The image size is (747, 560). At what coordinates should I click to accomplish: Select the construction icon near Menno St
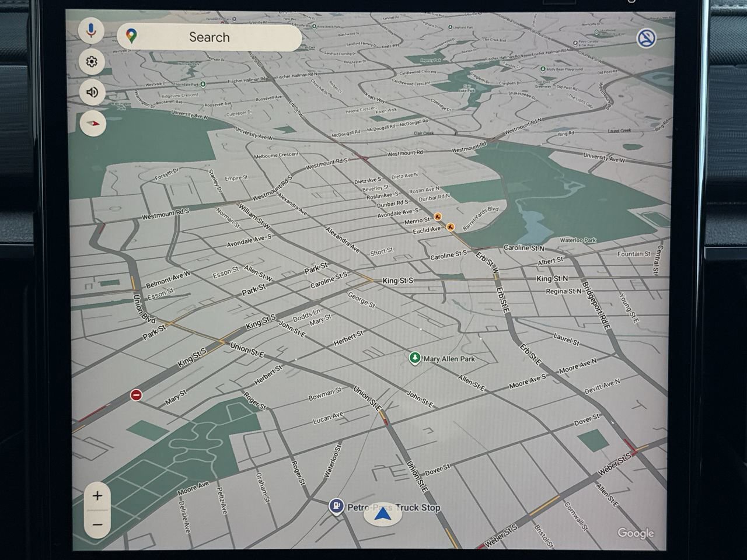438,217
